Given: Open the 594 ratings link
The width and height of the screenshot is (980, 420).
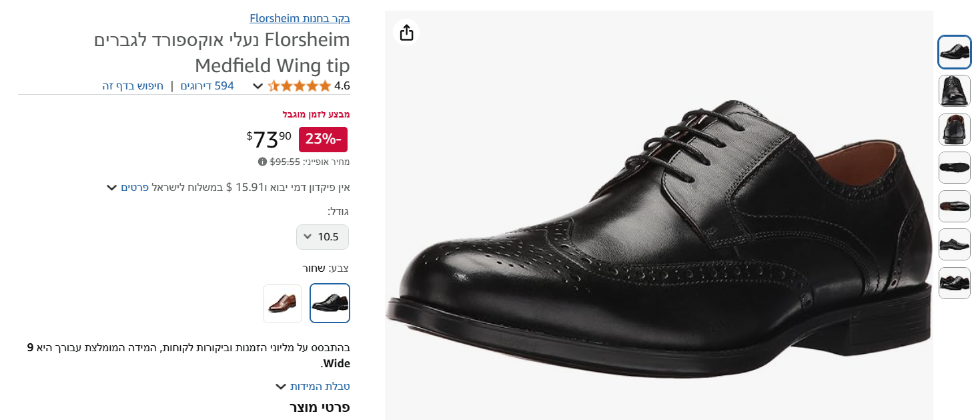Looking at the screenshot, I should (207, 85).
